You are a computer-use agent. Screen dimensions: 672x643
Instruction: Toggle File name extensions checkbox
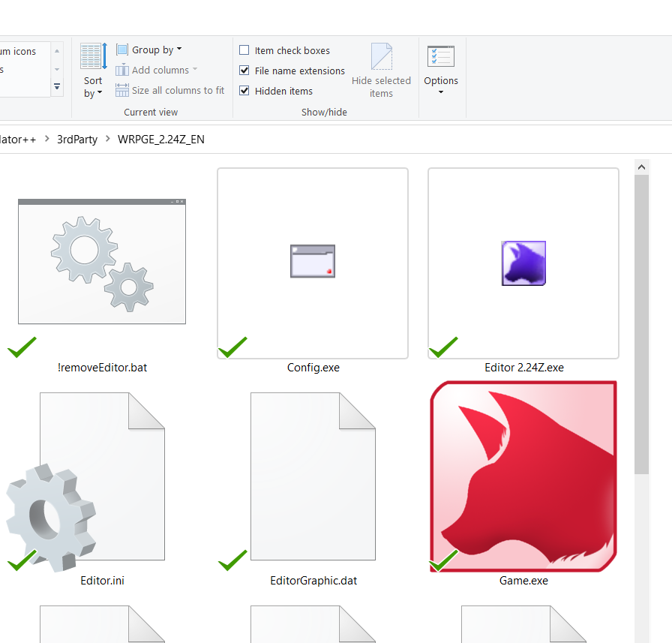244,71
